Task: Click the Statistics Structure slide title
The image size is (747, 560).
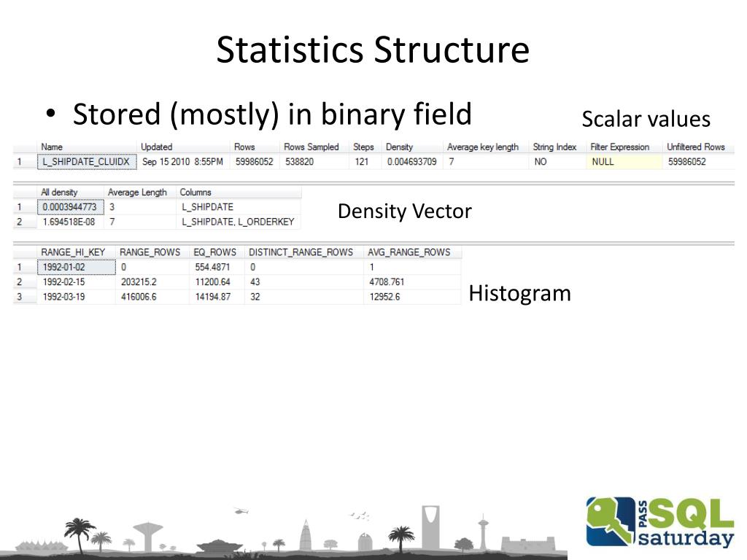Action: 373,50
